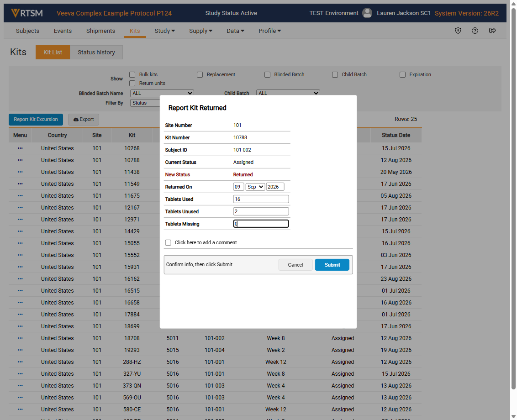
Task: Click the Tablets Used field
Action: (261, 199)
